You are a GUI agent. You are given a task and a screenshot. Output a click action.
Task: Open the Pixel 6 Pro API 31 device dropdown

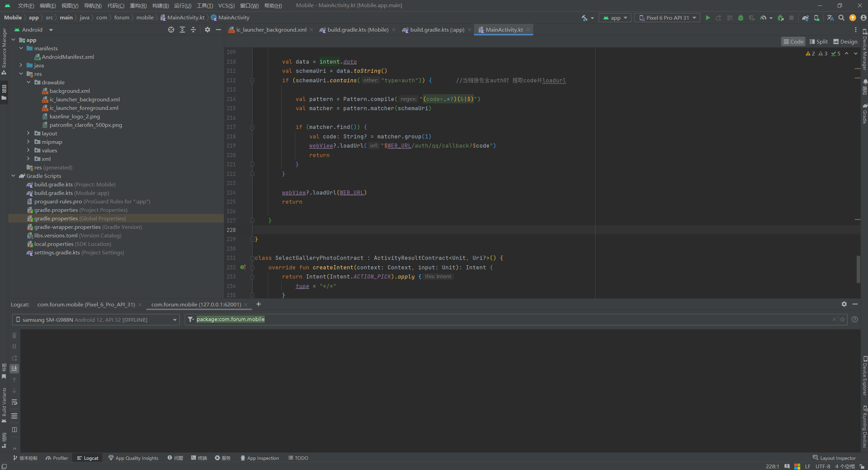[666, 18]
